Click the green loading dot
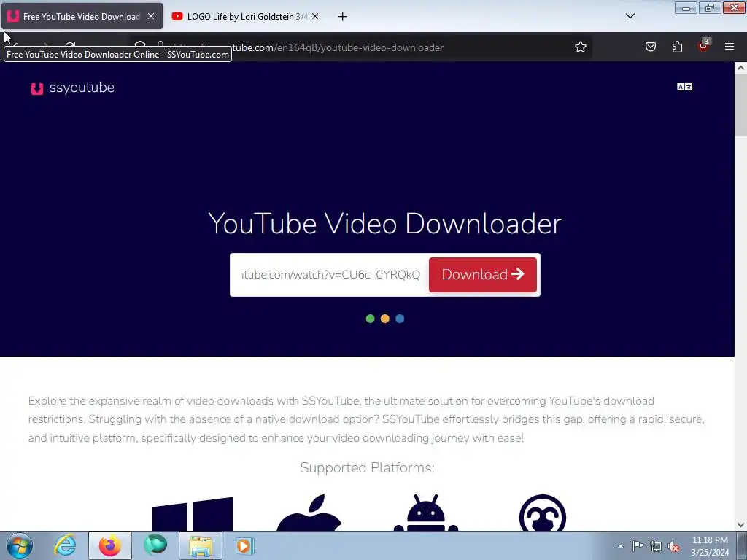 [370, 319]
